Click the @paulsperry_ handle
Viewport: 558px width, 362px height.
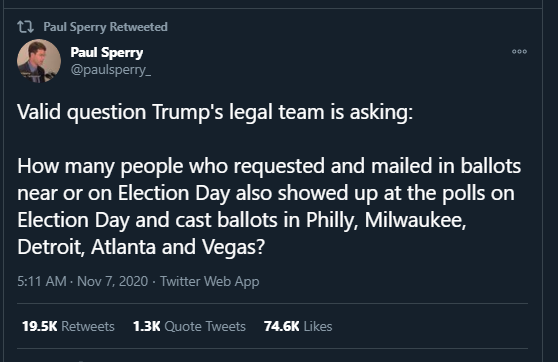point(111,69)
